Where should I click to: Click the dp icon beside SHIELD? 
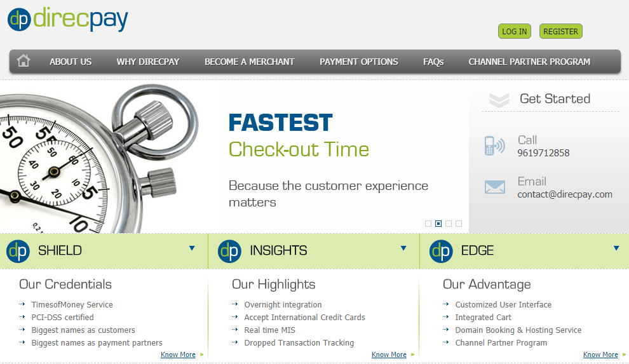[18, 252]
